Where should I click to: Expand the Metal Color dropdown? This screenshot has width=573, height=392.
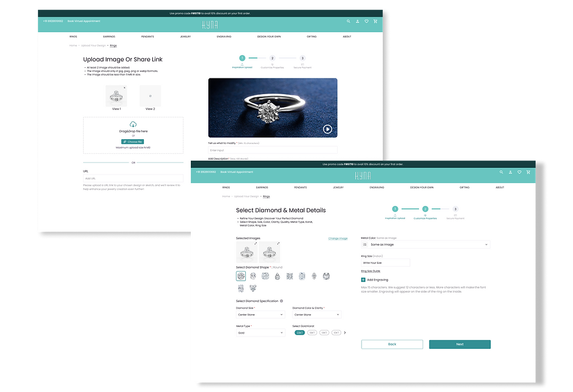[426, 245]
